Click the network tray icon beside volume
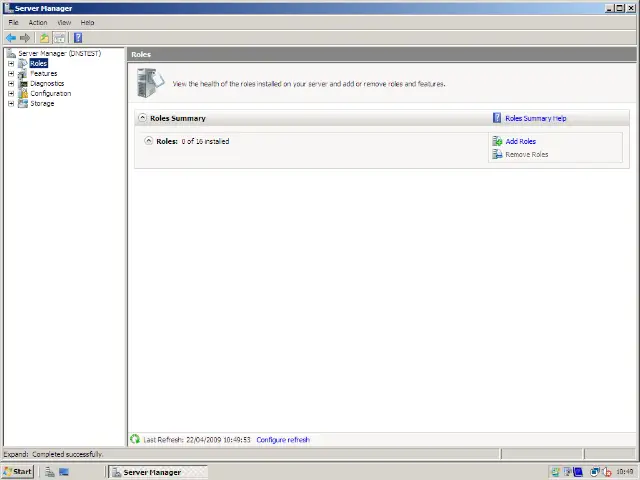 tap(595, 472)
